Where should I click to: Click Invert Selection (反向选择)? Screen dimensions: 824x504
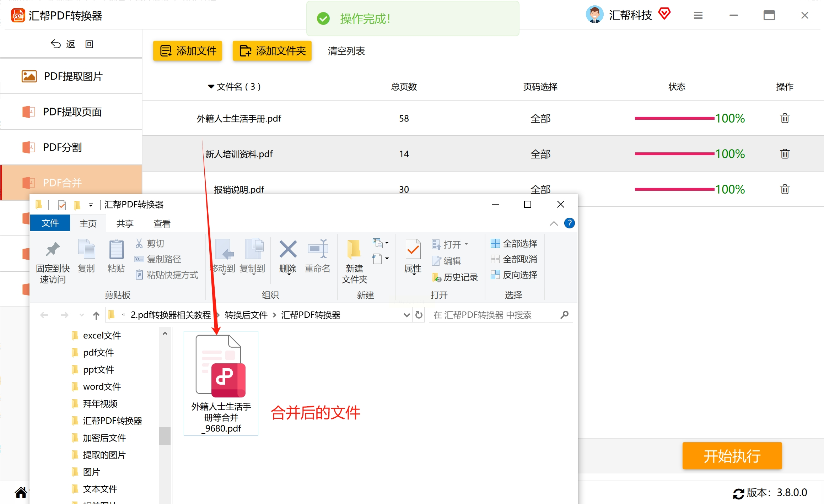(x=514, y=275)
